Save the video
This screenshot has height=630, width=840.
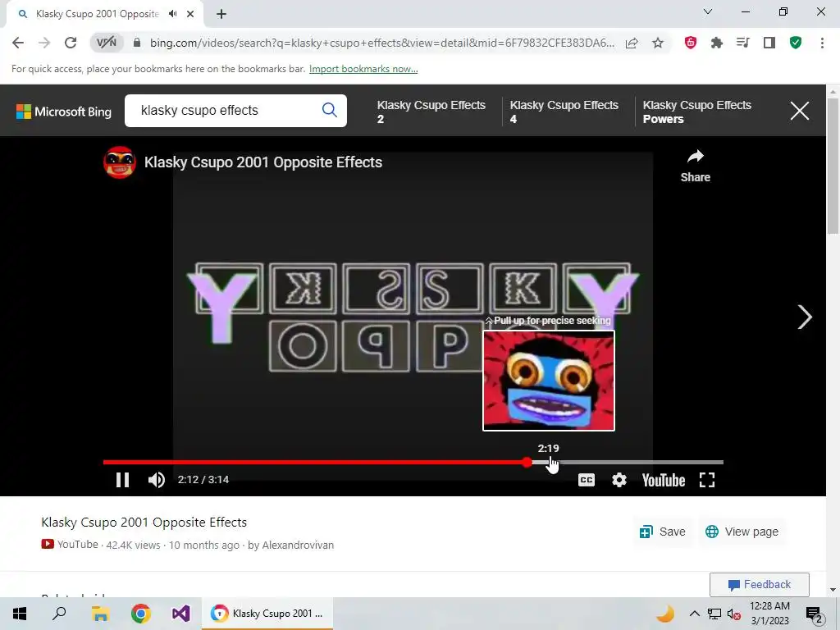tap(663, 532)
